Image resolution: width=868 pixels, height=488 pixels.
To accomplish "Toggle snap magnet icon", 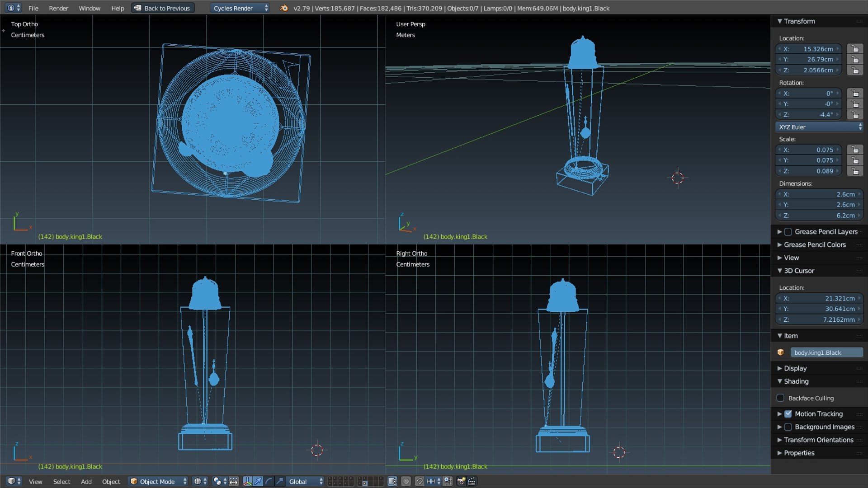I will [420, 481].
